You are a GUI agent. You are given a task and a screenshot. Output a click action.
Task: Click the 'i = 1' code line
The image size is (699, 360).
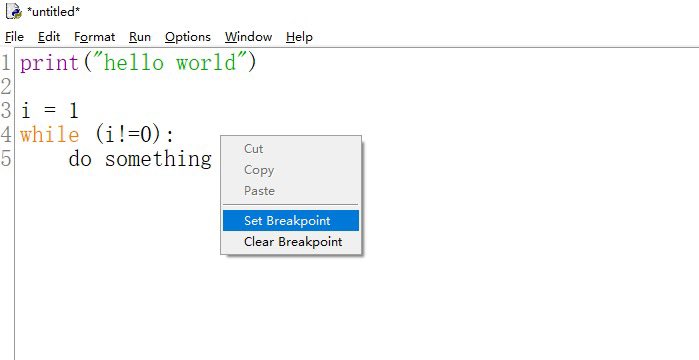point(49,110)
